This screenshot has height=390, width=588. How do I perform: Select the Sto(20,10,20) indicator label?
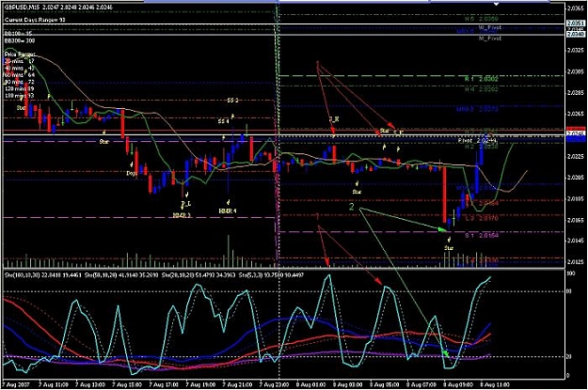point(178,275)
